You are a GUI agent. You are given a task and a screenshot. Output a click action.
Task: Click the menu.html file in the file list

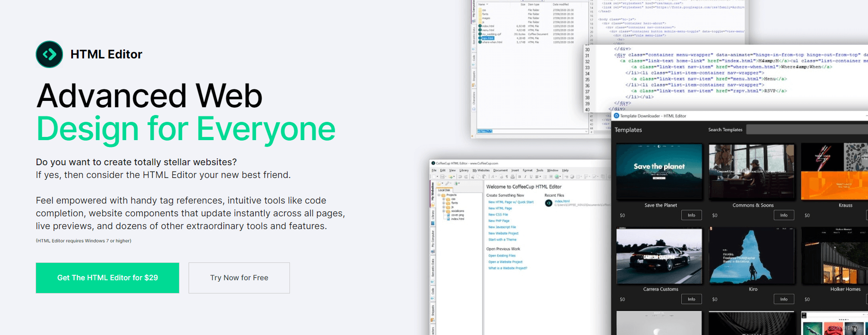point(488,30)
